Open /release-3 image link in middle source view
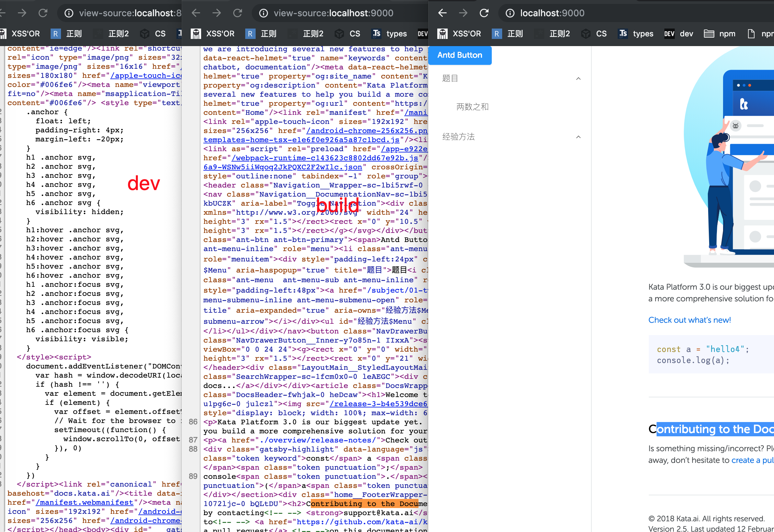This screenshot has width=774, height=532. (378, 404)
